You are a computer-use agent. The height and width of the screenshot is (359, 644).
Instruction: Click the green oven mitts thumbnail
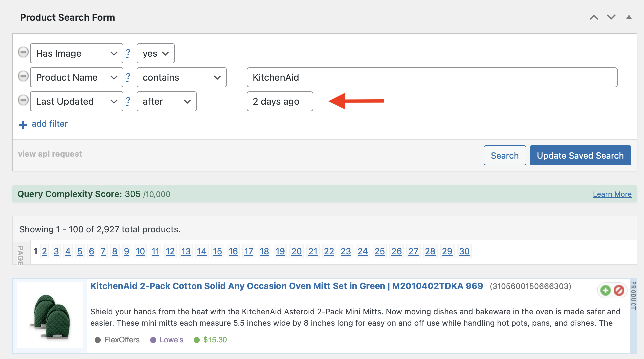pos(50,315)
